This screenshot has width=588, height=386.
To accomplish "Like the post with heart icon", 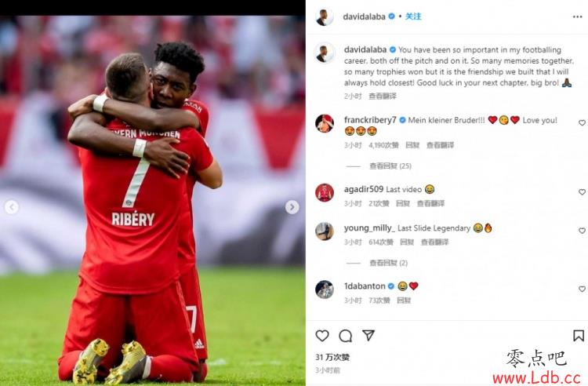I will pyautogui.click(x=322, y=335).
